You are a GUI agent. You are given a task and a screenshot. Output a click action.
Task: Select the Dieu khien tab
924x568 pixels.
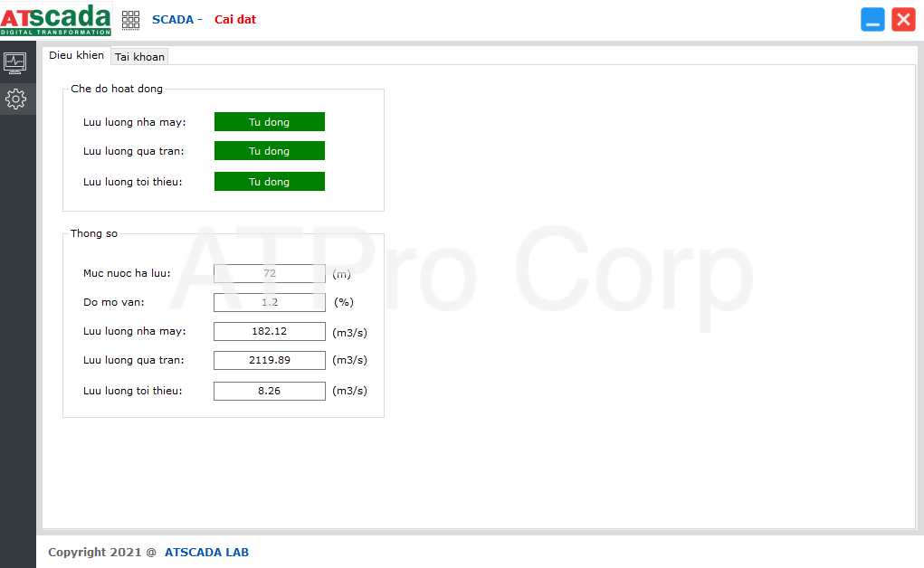(x=76, y=55)
